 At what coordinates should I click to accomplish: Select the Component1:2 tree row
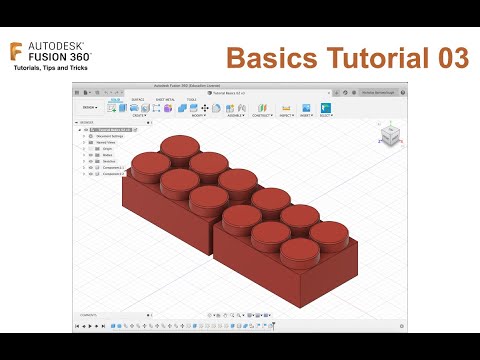click(x=104, y=174)
